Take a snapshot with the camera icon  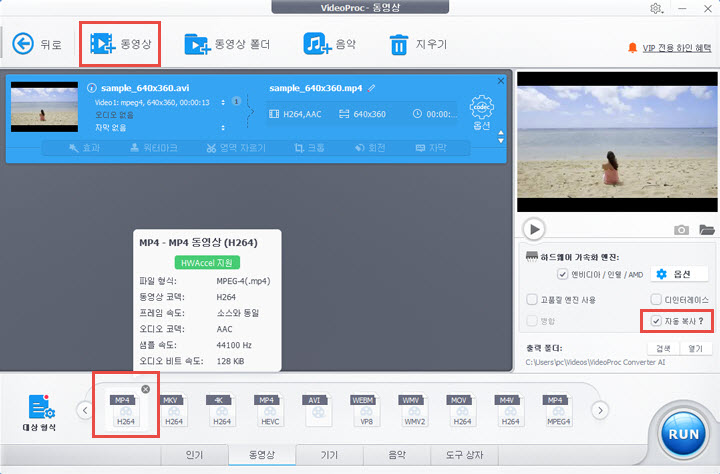[x=681, y=230]
